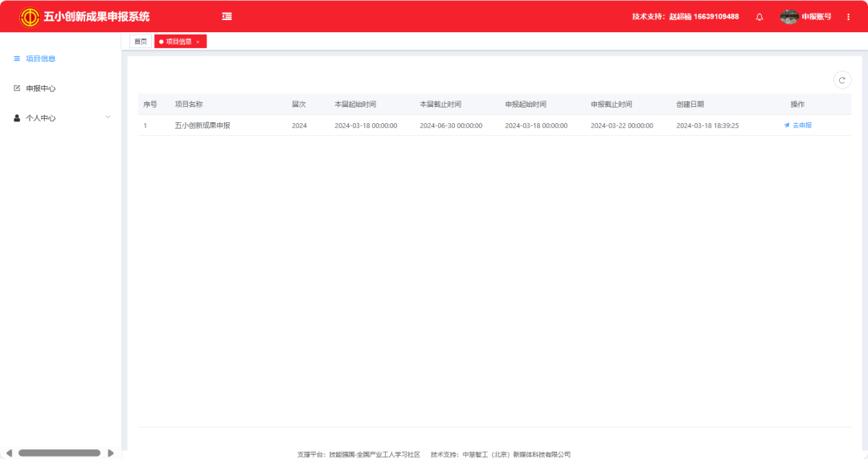This screenshot has height=459, width=868.
Task: Click the 项目信息 list icon in the sidebar
Action: tap(17, 59)
